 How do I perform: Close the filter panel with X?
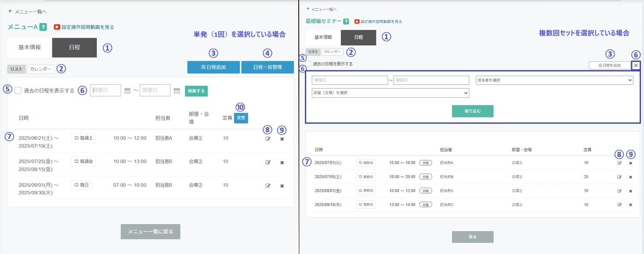coord(635,65)
